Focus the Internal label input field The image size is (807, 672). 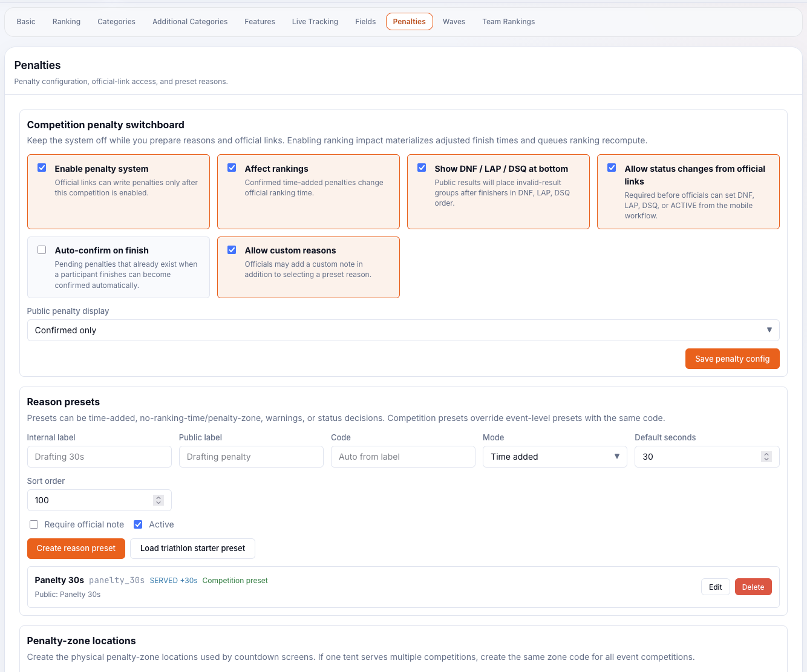point(99,457)
